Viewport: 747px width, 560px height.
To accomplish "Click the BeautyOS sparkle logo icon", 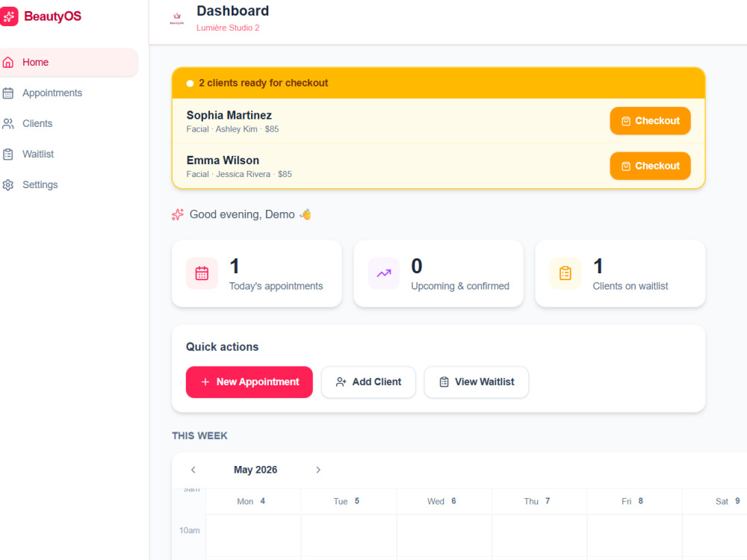I will click(x=8, y=16).
